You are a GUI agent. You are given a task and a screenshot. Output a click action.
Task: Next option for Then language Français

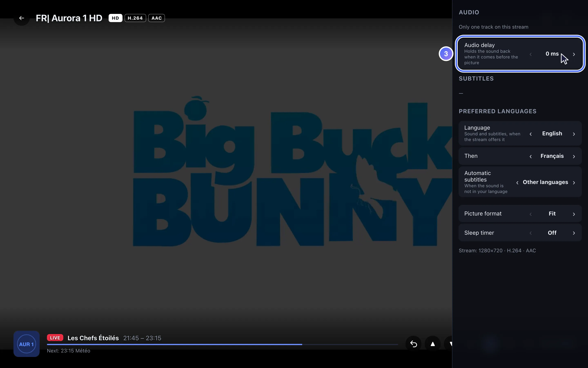tap(574, 156)
